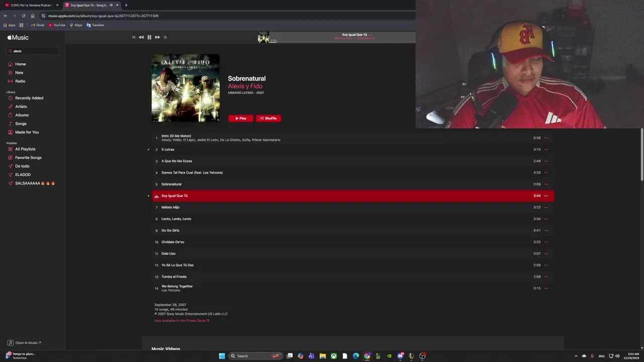
Task: Open more options for Sobrenatural track
Action: tap(546, 184)
